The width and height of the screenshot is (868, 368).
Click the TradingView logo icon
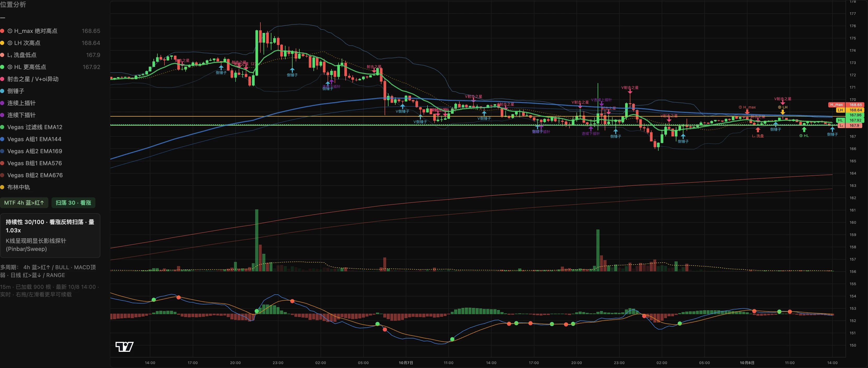click(124, 346)
